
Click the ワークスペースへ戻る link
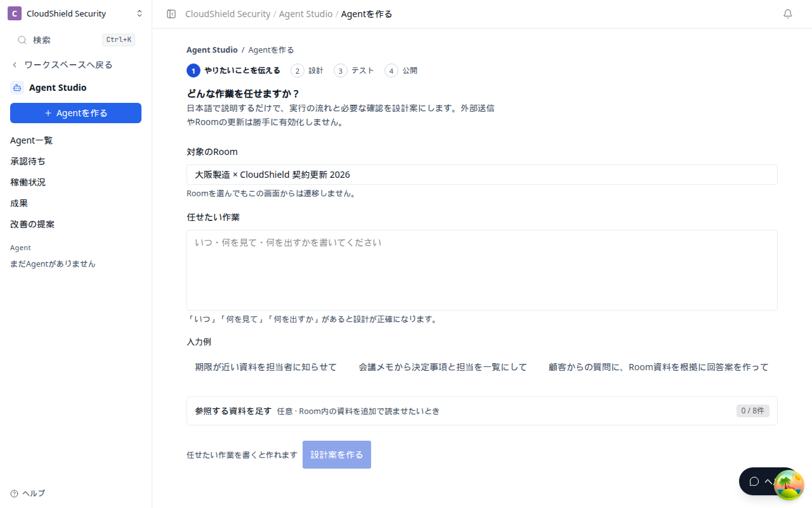69,65
